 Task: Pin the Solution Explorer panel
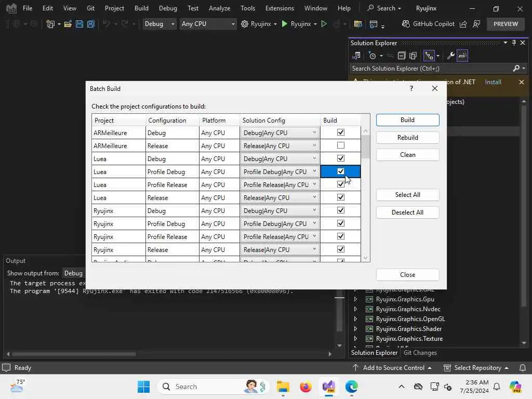514,43
